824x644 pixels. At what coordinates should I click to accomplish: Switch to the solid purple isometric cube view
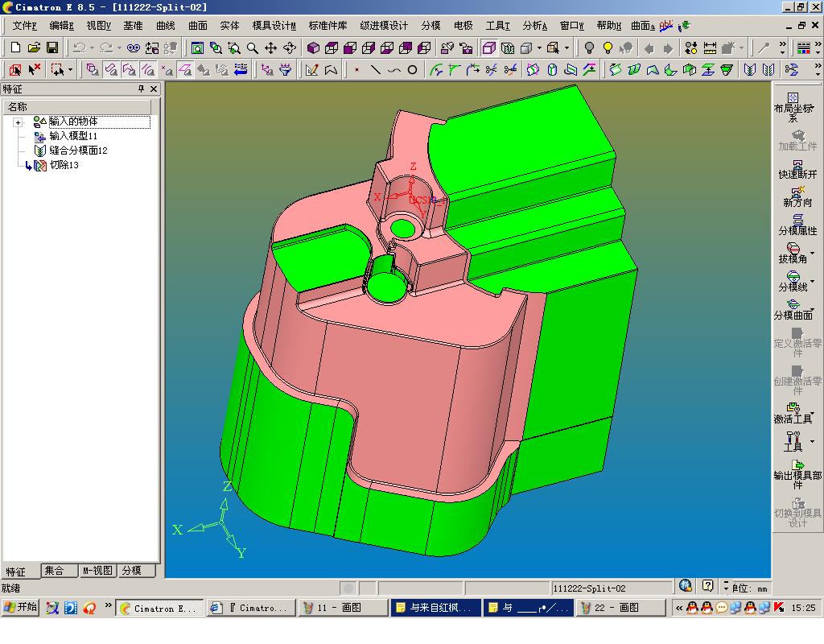(313, 48)
